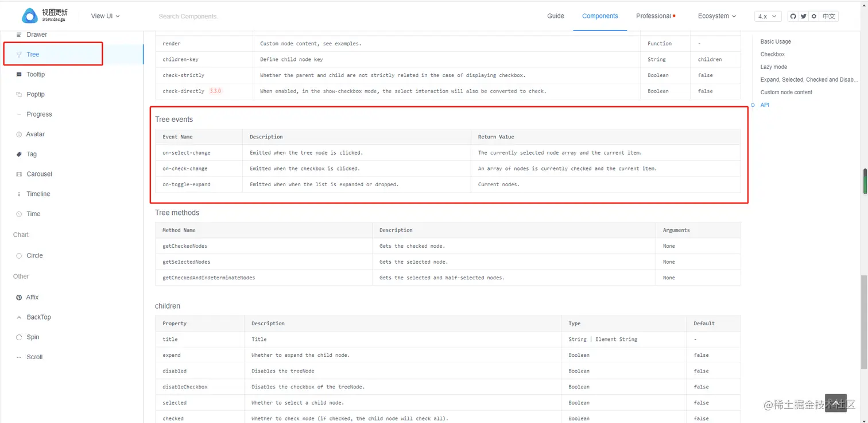Screen dimensions: 868x423
Task: Click the 'String | Element String' type cell
Action: tap(623, 339)
